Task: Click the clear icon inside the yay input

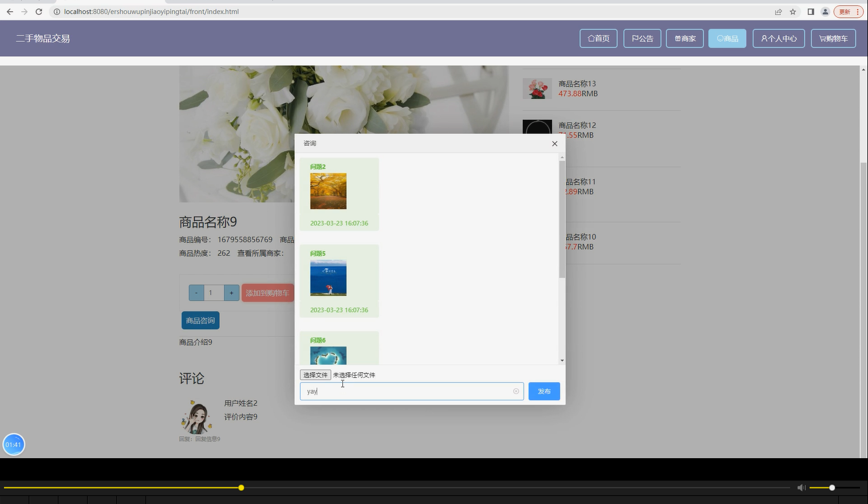Action: (x=516, y=391)
